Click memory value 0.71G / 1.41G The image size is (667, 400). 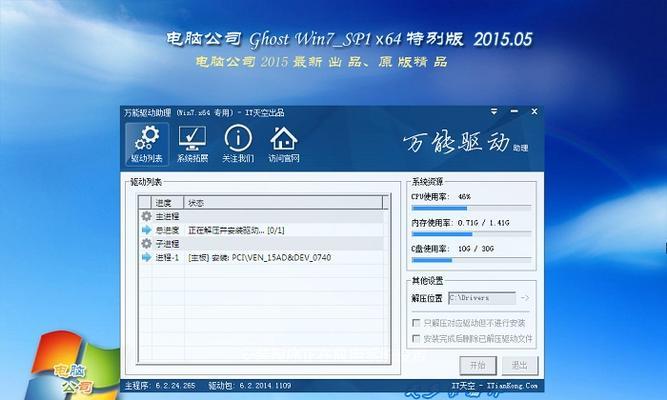tap(483, 223)
